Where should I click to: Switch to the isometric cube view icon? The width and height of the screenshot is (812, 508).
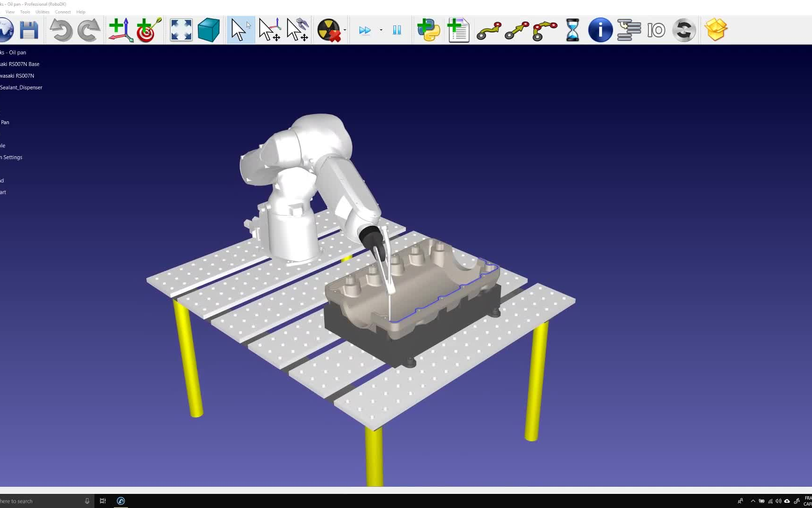pos(208,30)
